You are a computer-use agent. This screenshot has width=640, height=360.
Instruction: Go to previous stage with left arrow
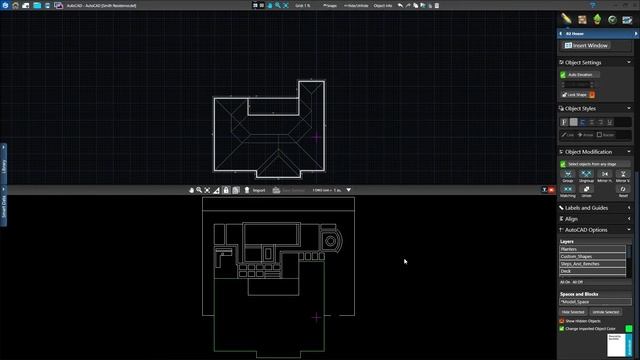(x=561, y=33)
